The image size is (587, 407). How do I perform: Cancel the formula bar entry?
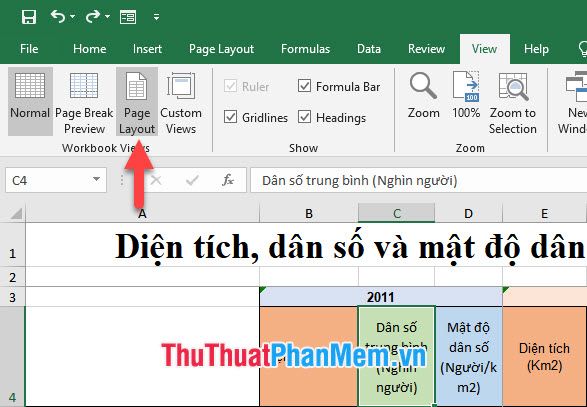coord(156,180)
